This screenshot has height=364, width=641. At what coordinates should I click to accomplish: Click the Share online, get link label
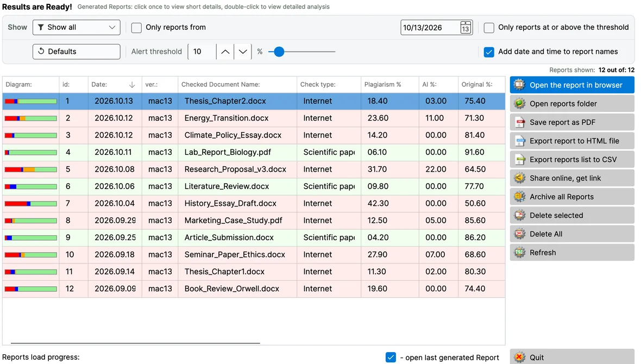pyautogui.click(x=565, y=178)
